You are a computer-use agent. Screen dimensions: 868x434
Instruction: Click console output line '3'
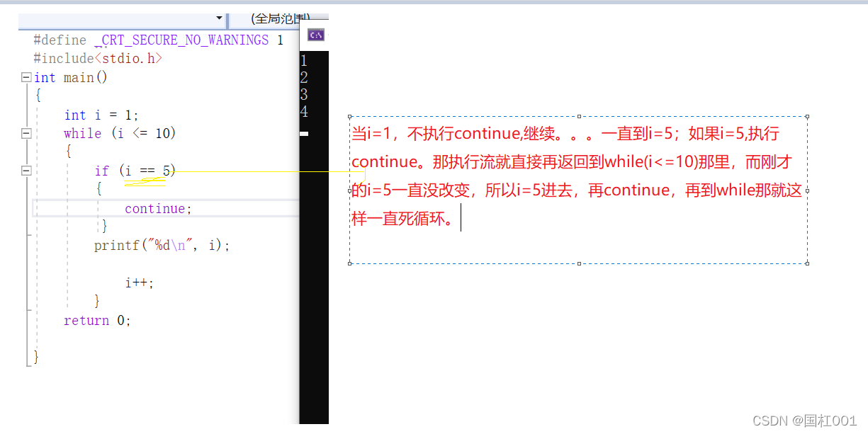point(304,95)
